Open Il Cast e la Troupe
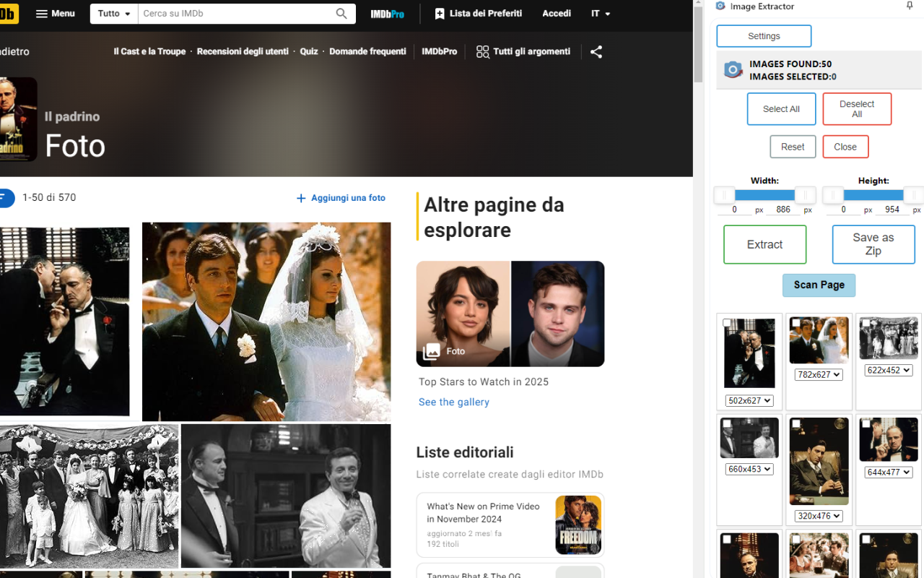This screenshot has height=578, width=924. pos(149,51)
